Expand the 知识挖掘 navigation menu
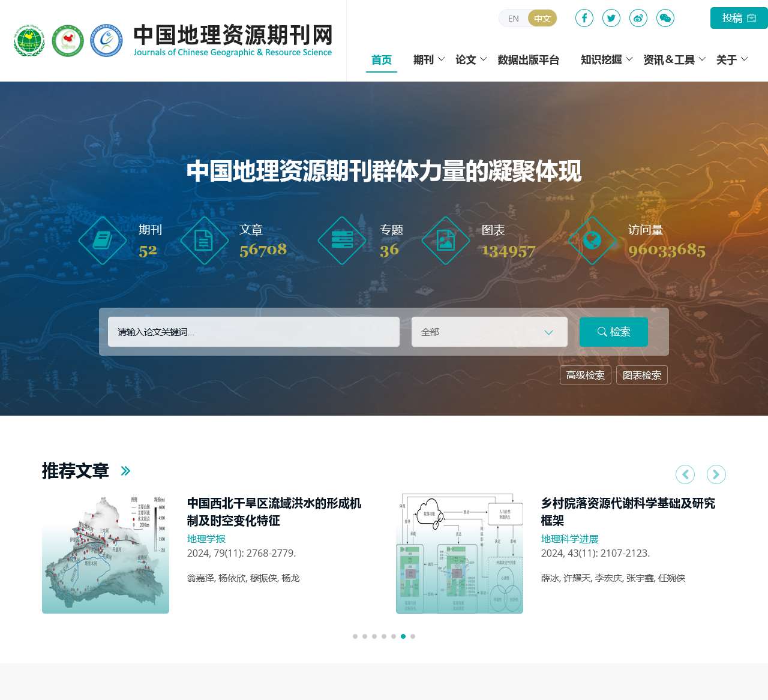Screen dimensions: 768x700 tap(607, 59)
